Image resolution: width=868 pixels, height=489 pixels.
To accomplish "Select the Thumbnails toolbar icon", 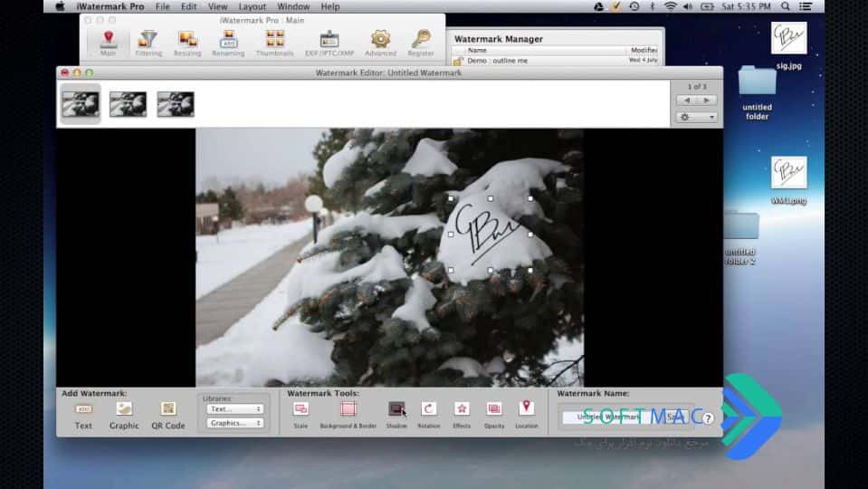I will pyautogui.click(x=274, y=43).
